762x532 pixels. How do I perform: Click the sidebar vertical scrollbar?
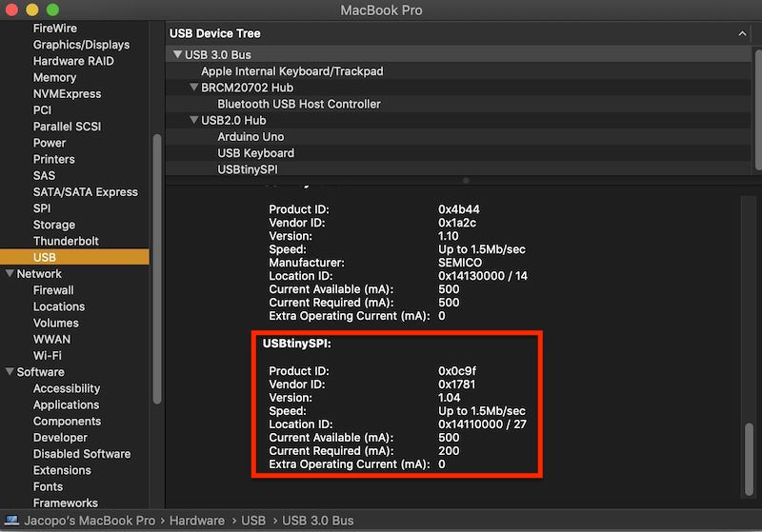pos(157,269)
